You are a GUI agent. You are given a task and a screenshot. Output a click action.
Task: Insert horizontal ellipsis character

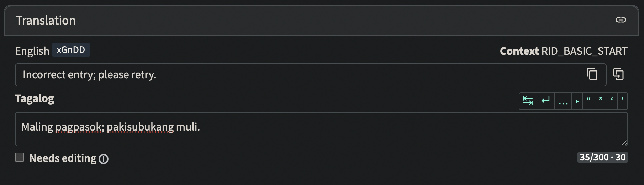pos(563,101)
